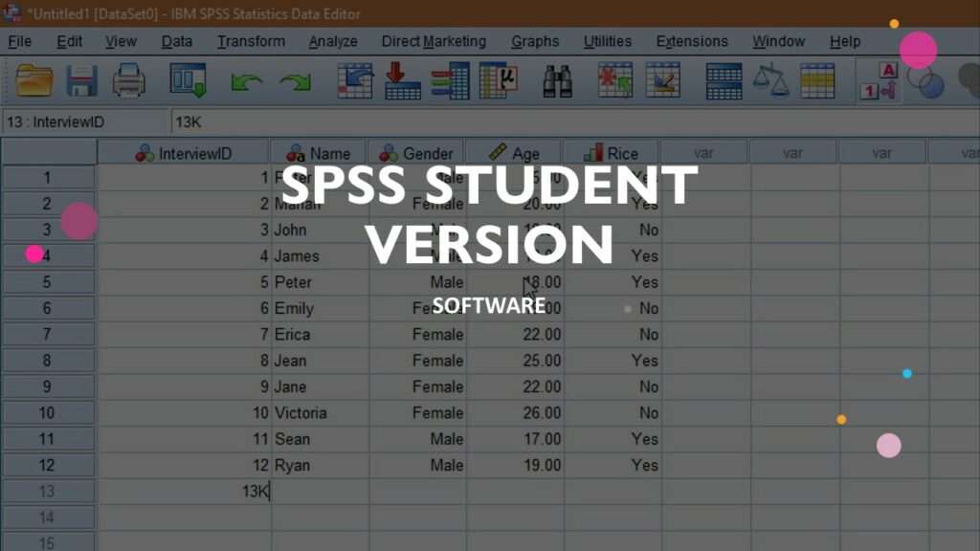Open the Window menu
This screenshot has width=980, height=551.
click(x=778, y=41)
